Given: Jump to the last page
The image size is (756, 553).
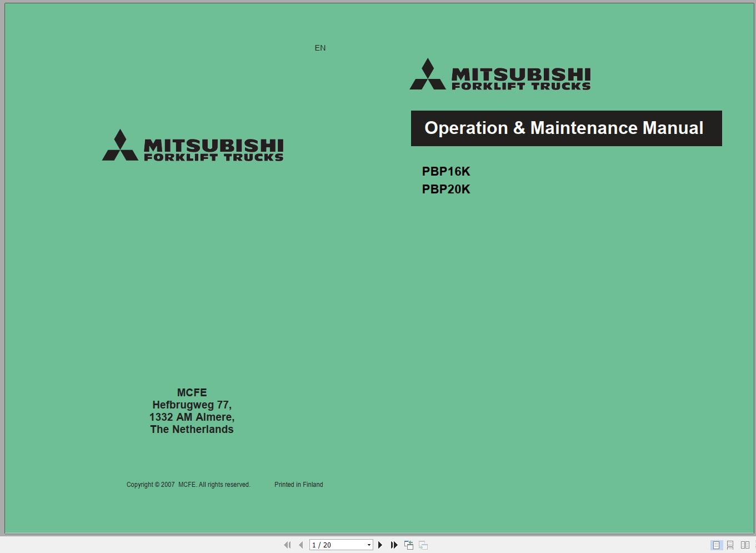Looking at the screenshot, I should pos(394,545).
